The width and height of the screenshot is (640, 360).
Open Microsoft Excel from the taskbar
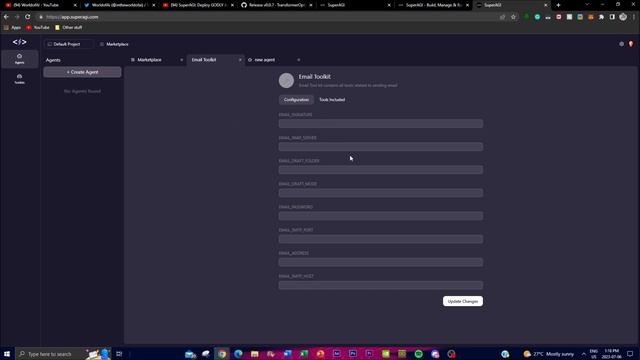click(304, 354)
